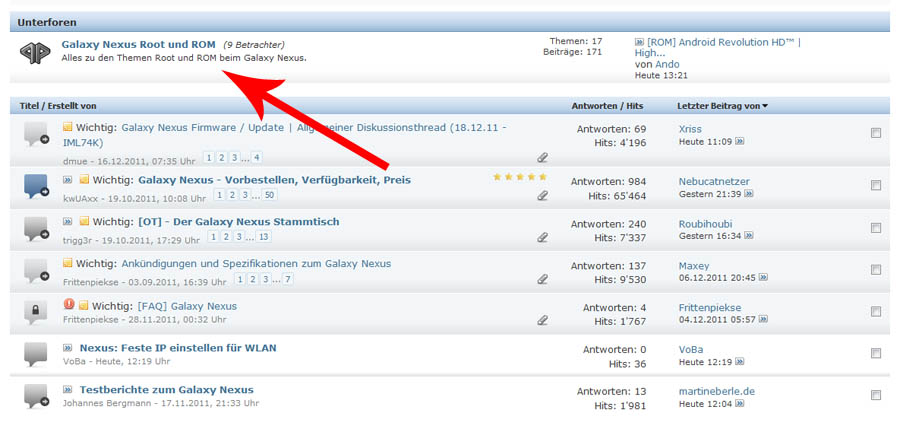
Task: Select the Ankündigungen thread checkbox
Action: pyautogui.click(x=876, y=269)
